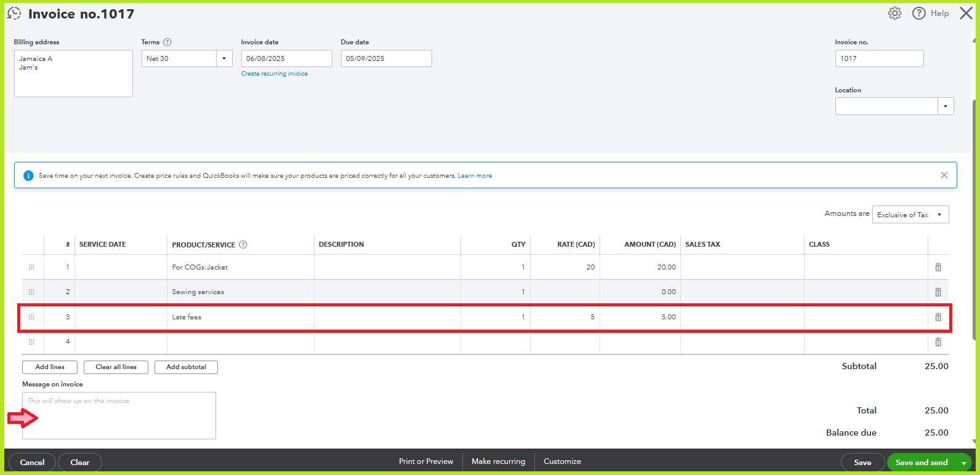Select Print or Preview in bottom bar
This screenshot has width=980, height=475.
click(425, 461)
